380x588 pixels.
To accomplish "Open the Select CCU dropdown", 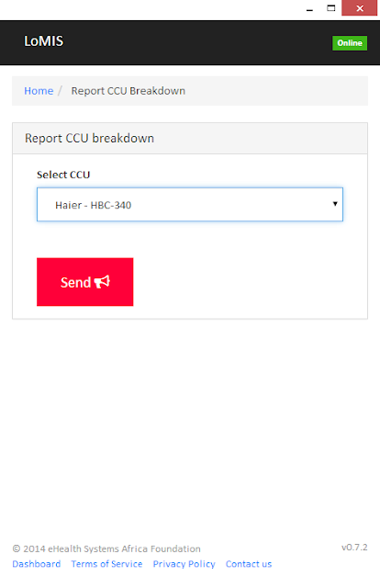I will pos(190,204).
